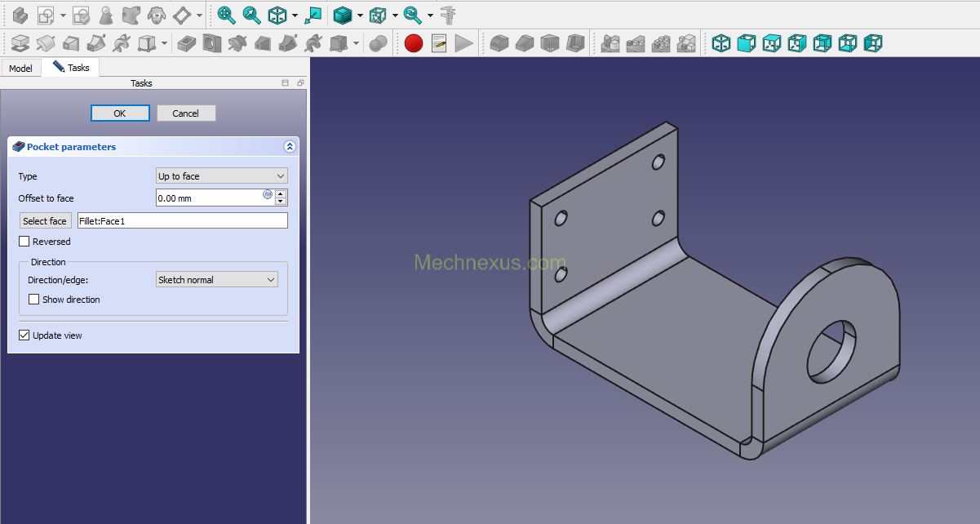This screenshot has height=524, width=980.
Task: Click the Fit all contents zoom icon
Action: [226, 15]
